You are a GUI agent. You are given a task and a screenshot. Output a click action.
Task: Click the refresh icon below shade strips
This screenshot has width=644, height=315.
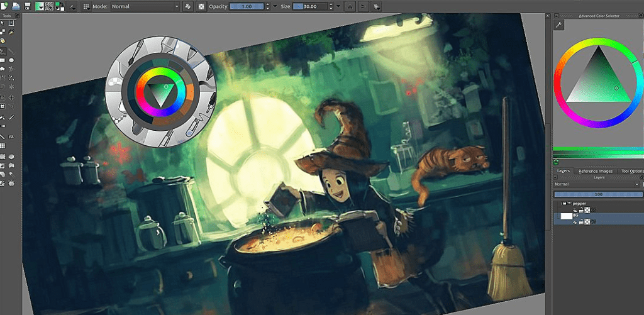tap(556, 162)
